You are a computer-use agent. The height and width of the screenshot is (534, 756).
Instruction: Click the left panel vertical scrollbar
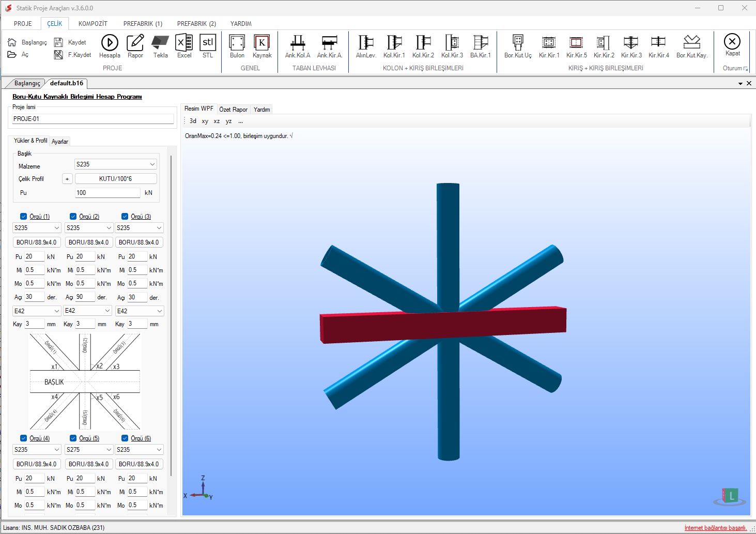(x=171, y=315)
